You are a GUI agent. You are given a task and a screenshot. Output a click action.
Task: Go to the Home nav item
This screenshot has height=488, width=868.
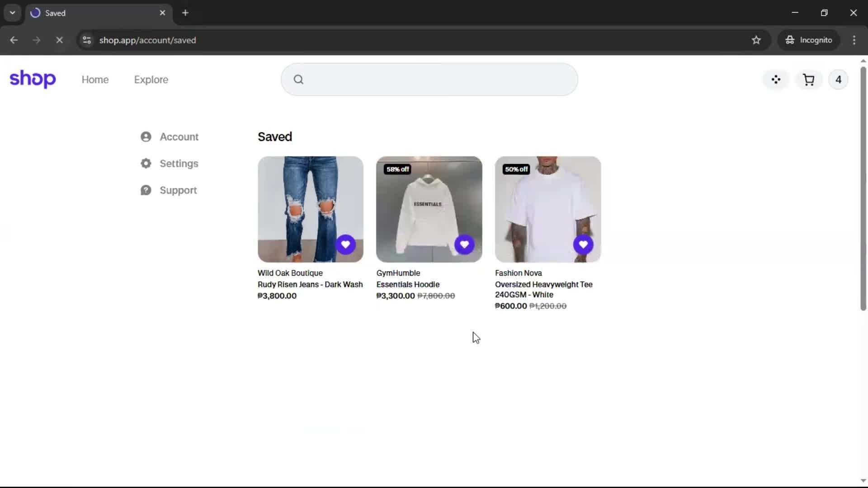(95, 80)
